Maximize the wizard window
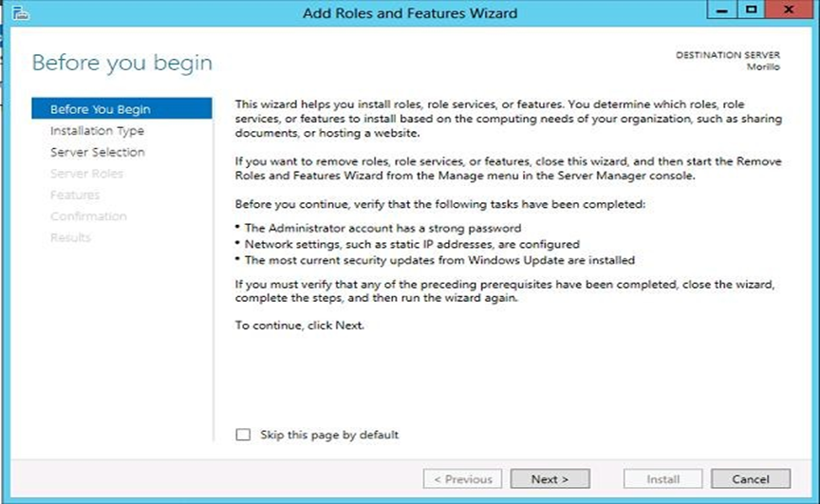This screenshot has width=820, height=504. tap(750, 12)
